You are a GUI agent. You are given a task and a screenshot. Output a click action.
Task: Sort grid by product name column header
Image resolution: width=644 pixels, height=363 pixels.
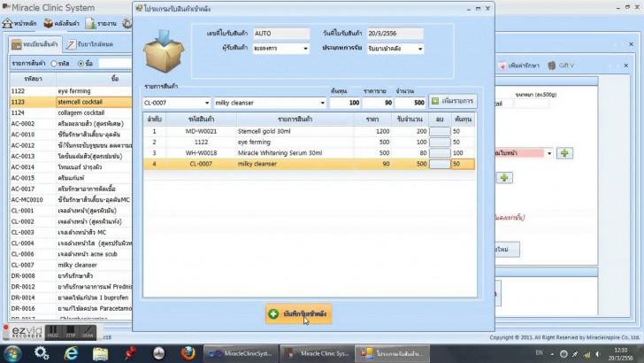pos(295,120)
